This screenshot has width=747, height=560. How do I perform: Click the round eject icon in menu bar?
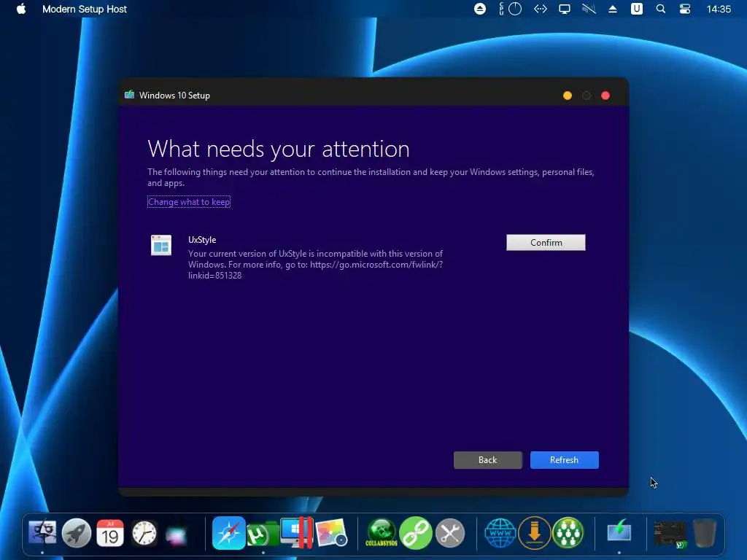tap(480, 9)
